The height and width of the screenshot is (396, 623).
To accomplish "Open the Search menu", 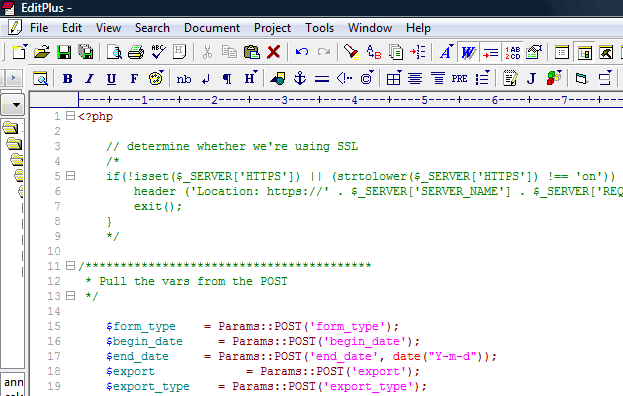I will pos(152,28).
